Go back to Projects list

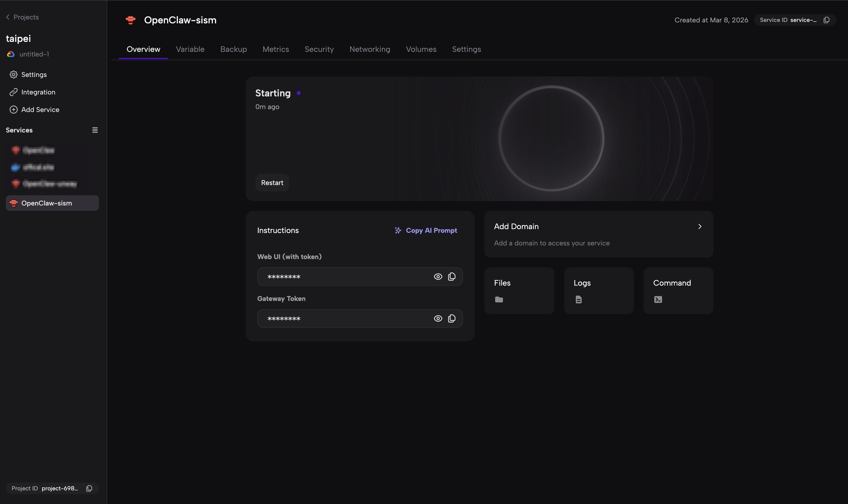22,17
